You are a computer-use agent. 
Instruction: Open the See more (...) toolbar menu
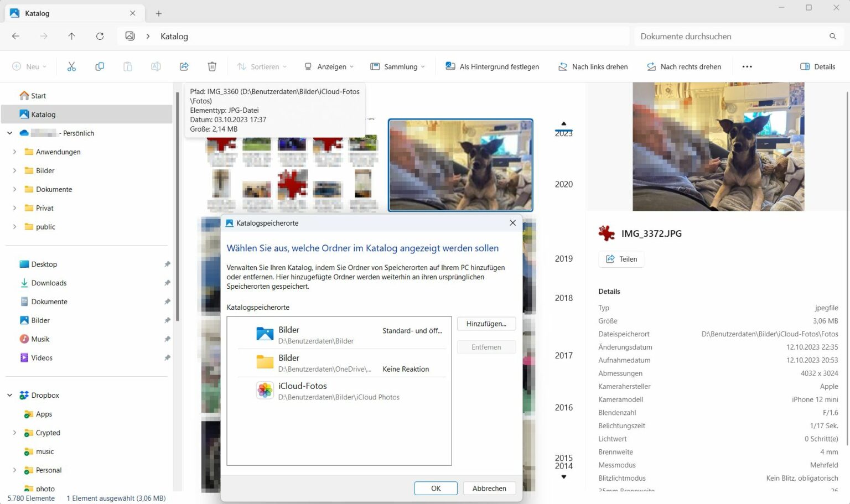(x=747, y=66)
